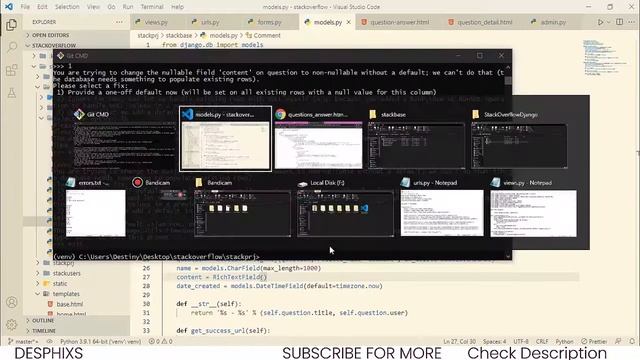Split the editor right
This screenshot has width=640, height=360.
pyautogui.click(x=619, y=22)
